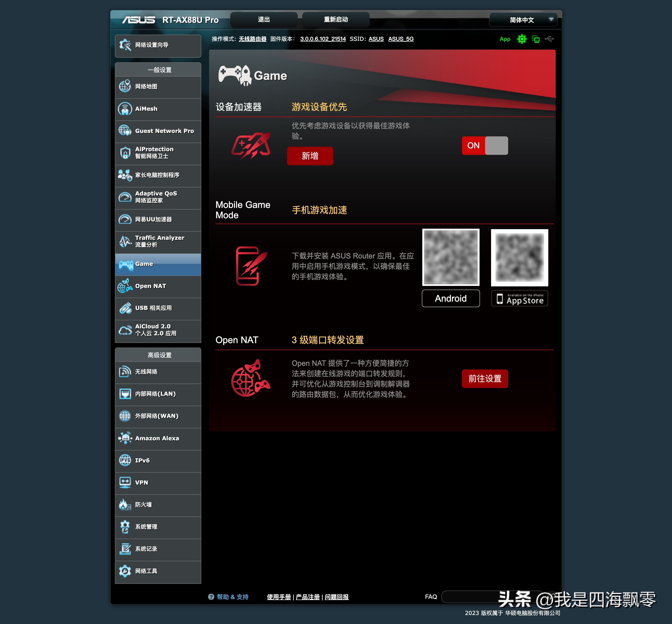Click the App link in header
This screenshot has height=624, width=672.
[x=505, y=39]
